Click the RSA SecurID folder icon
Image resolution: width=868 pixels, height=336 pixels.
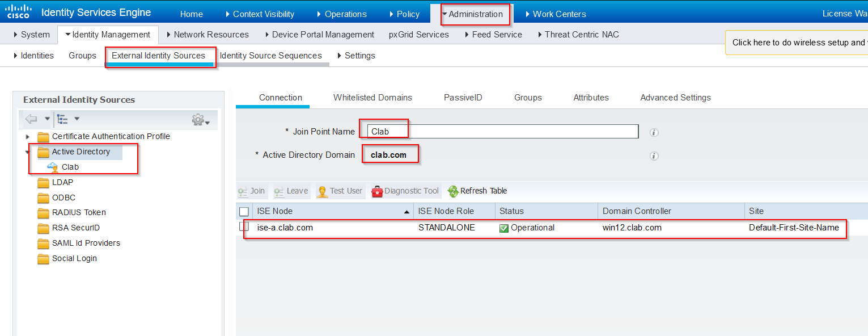pyautogui.click(x=43, y=228)
